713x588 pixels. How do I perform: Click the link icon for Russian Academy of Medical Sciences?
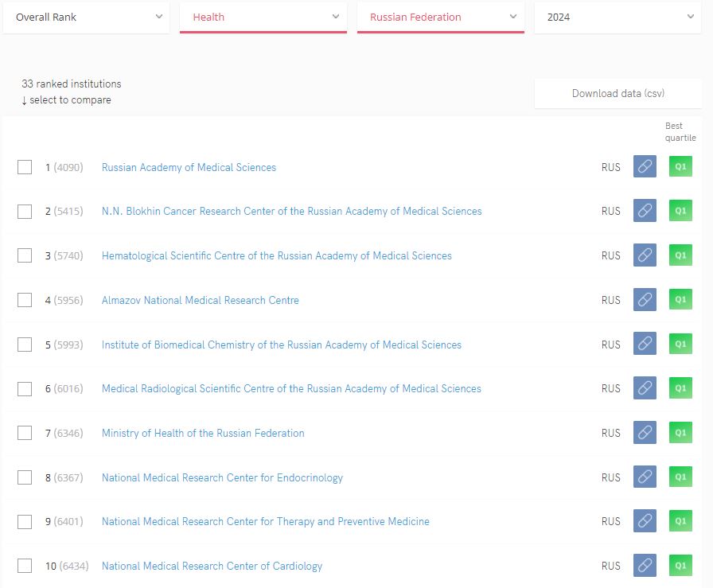645,167
